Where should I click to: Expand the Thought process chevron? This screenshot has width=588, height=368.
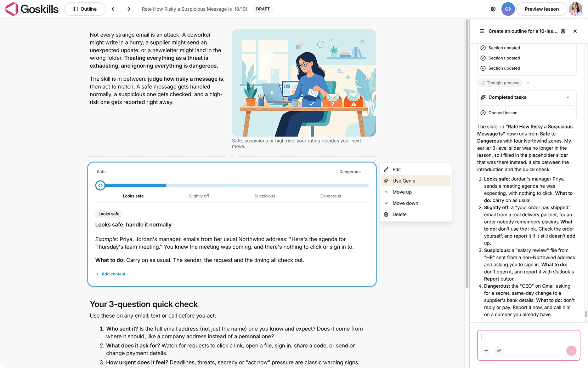coord(528,83)
